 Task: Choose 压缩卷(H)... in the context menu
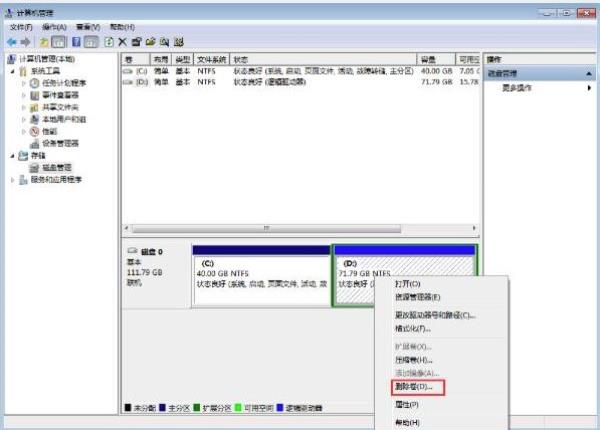[414, 360]
